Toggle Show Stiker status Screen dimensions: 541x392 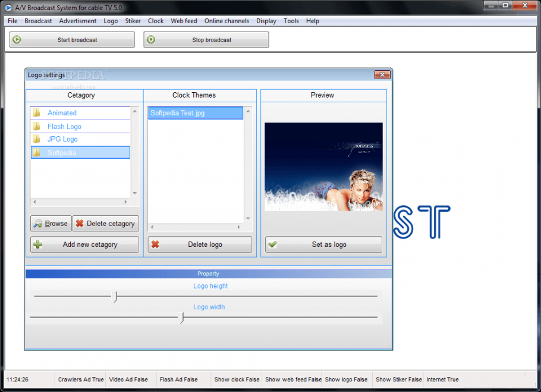[x=398, y=380]
